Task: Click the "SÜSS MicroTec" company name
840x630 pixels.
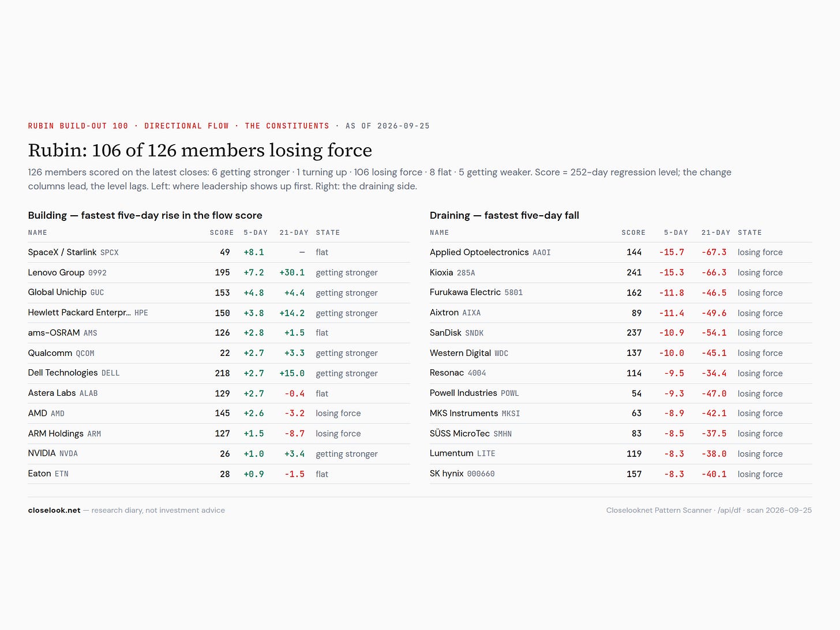Action: click(x=460, y=433)
